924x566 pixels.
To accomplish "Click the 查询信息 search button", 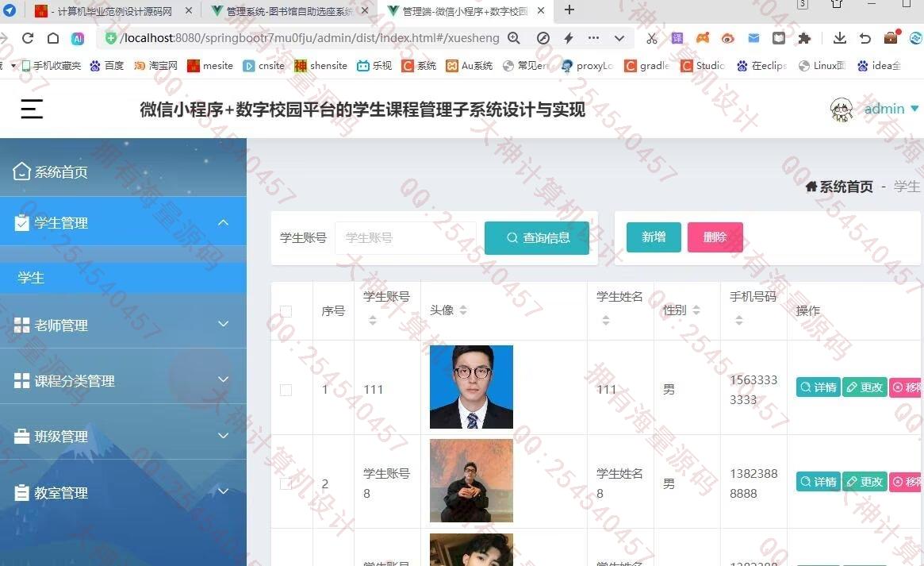I will coord(537,237).
